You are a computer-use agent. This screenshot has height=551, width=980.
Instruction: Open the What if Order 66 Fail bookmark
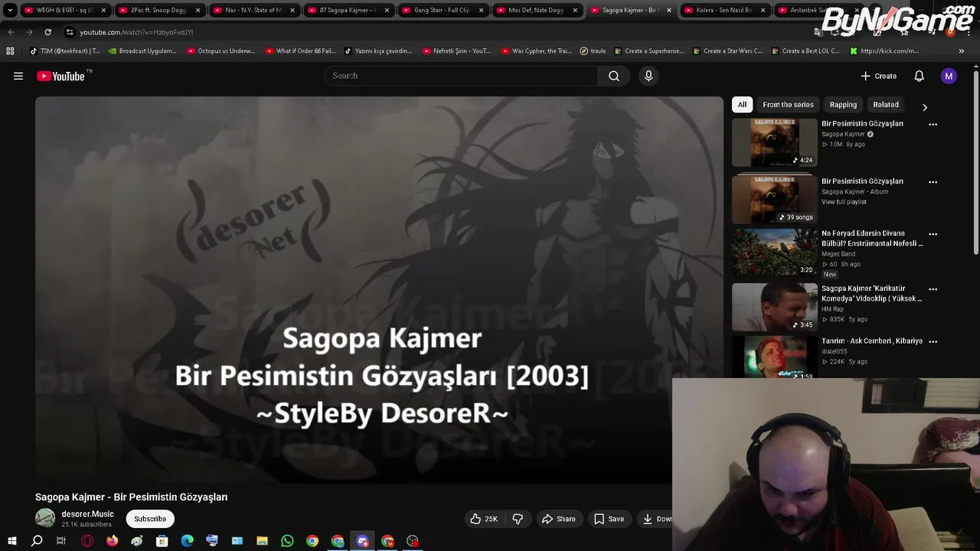click(x=301, y=51)
